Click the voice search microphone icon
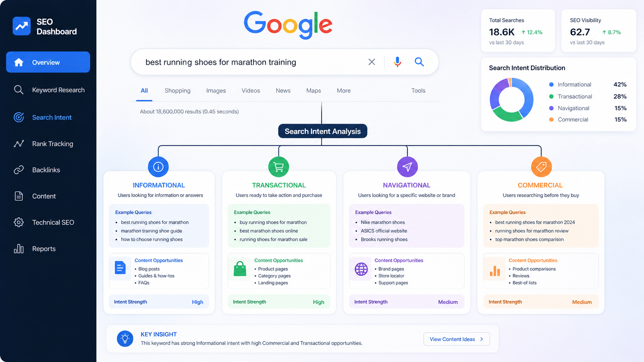The height and width of the screenshot is (362, 644). [x=397, y=62]
